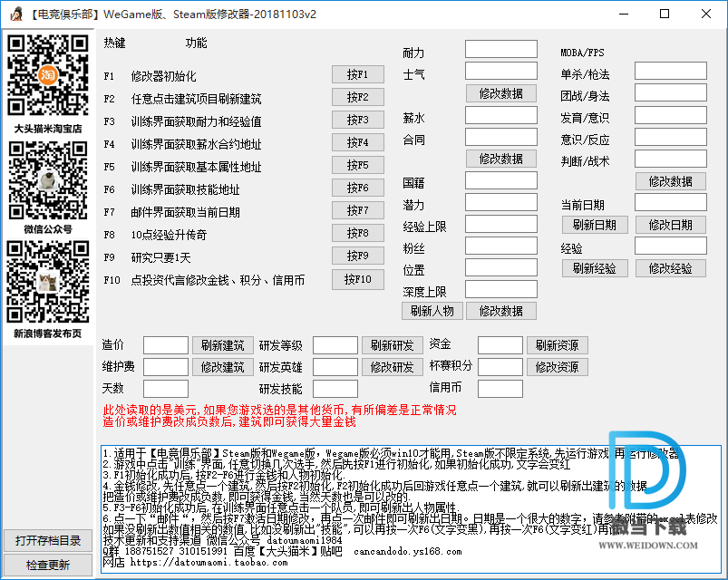Click the 修改日期 button
The width and height of the screenshot is (728, 580).
670,226
